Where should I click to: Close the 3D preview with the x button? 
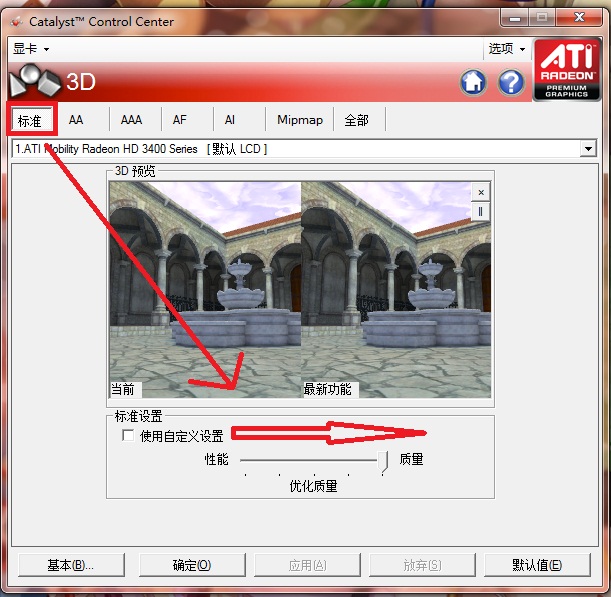point(481,192)
